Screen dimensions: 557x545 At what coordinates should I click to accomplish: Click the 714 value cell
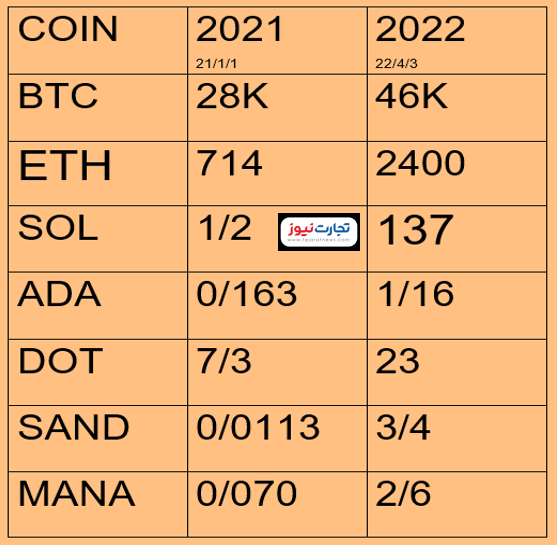coord(277,173)
